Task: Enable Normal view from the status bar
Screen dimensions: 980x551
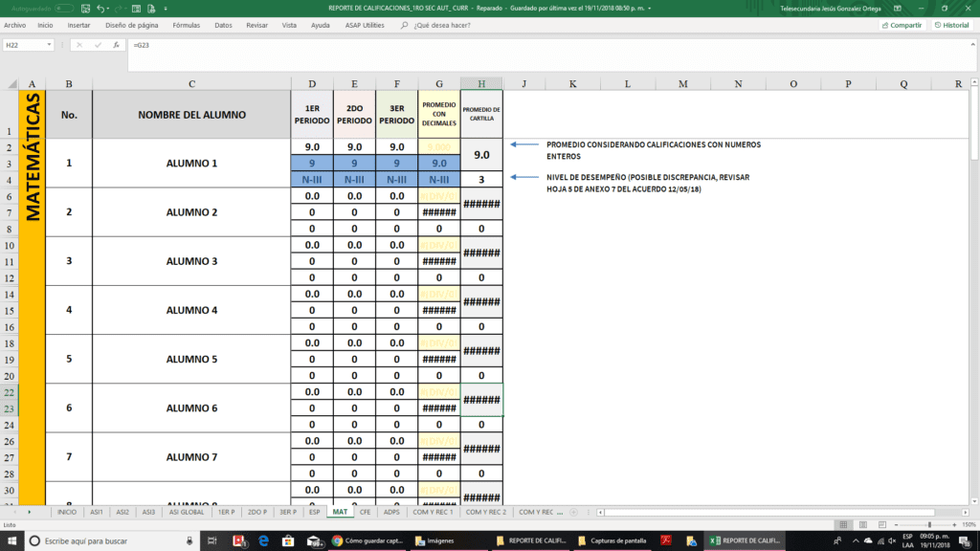Action: point(842,524)
